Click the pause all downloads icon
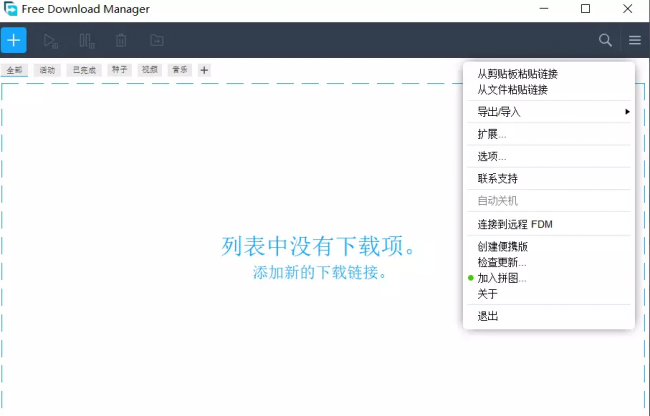 [x=87, y=41]
